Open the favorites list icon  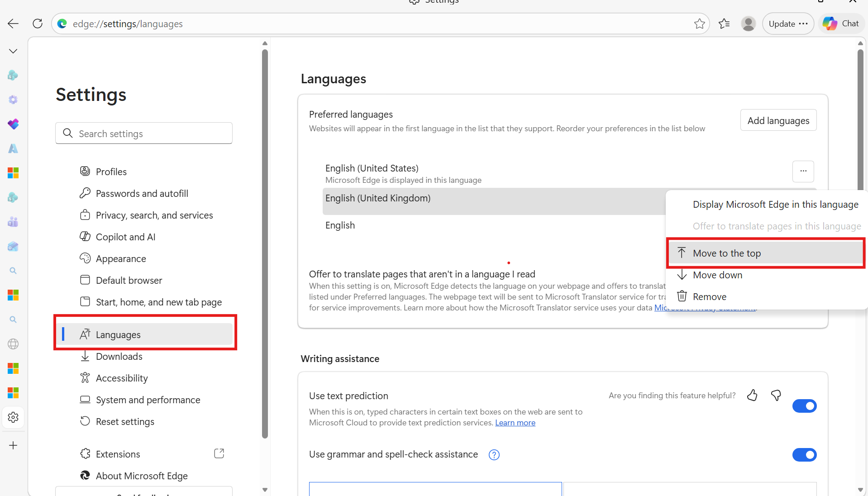point(724,24)
